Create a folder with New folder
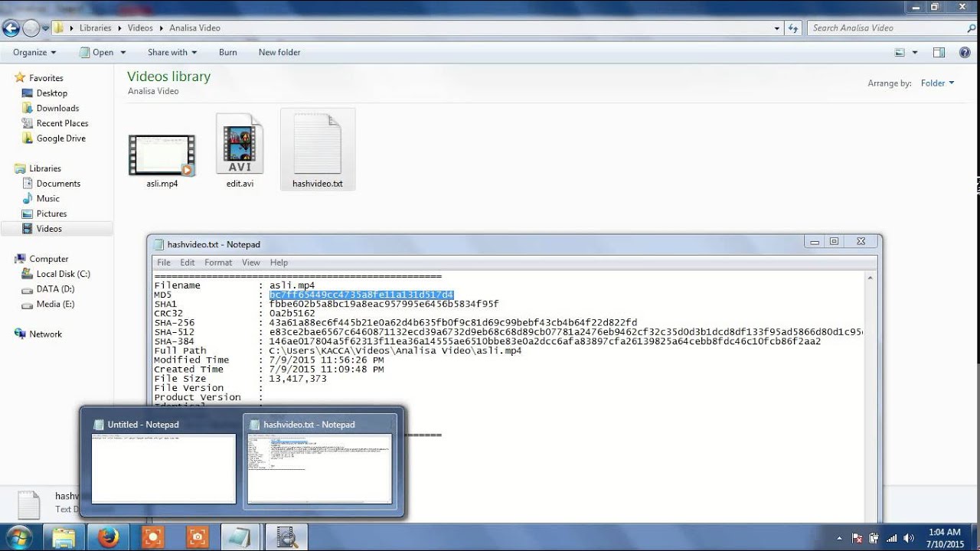 [279, 53]
